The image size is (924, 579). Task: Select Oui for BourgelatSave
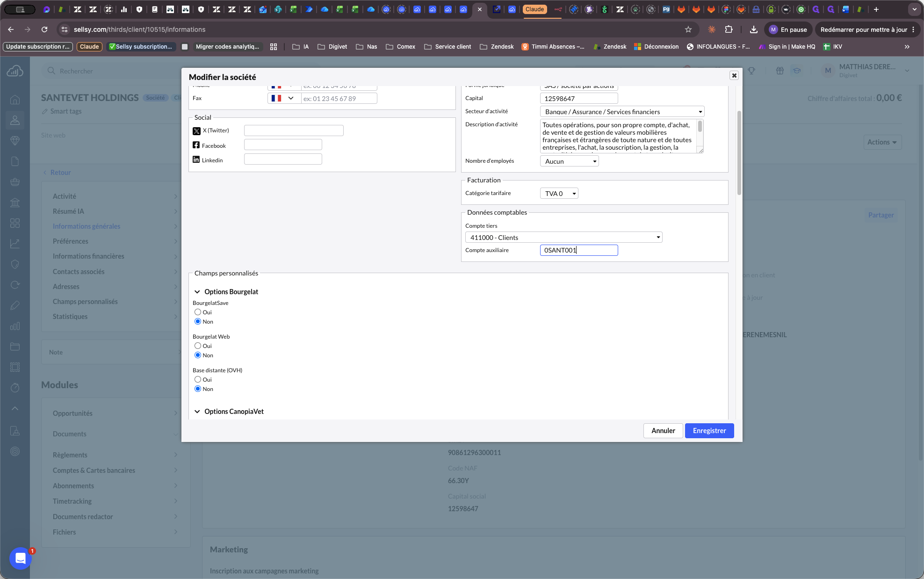[x=198, y=312]
